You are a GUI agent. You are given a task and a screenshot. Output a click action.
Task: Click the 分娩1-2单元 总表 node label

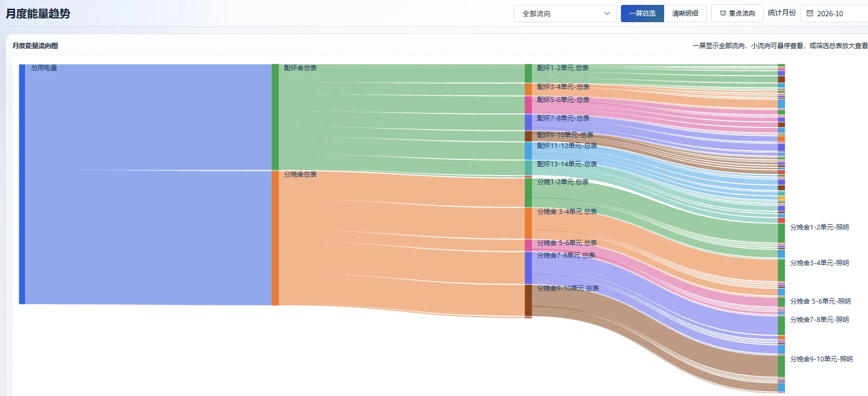pyautogui.click(x=562, y=182)
